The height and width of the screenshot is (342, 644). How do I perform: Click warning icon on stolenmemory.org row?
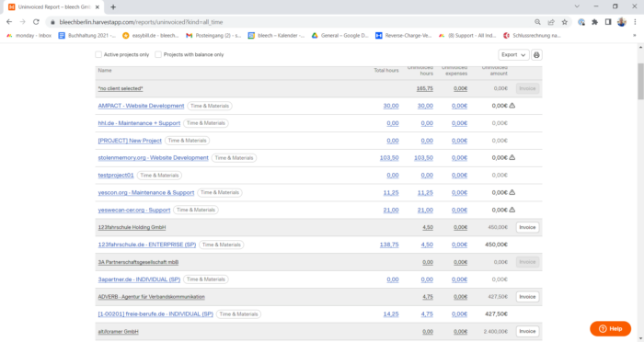512,157
